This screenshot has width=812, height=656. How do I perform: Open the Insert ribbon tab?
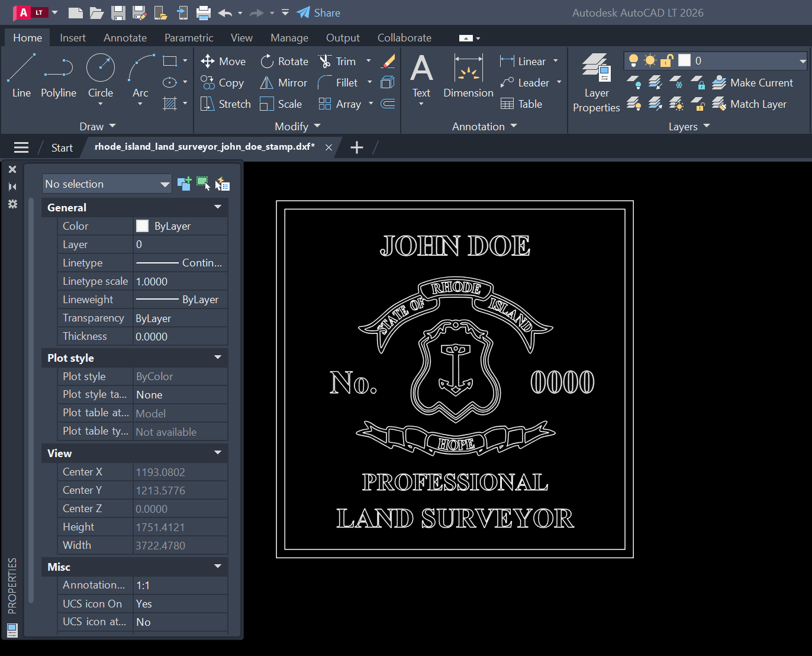coord(73,37)
